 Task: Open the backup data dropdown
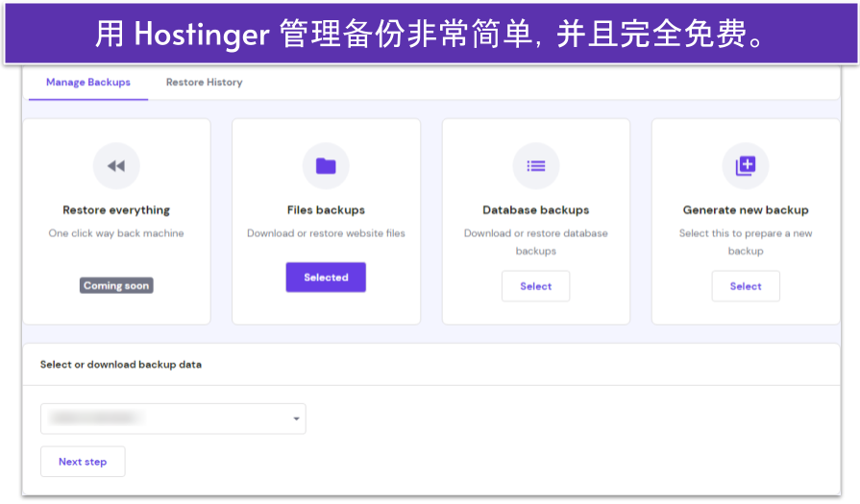pos(173,419)
